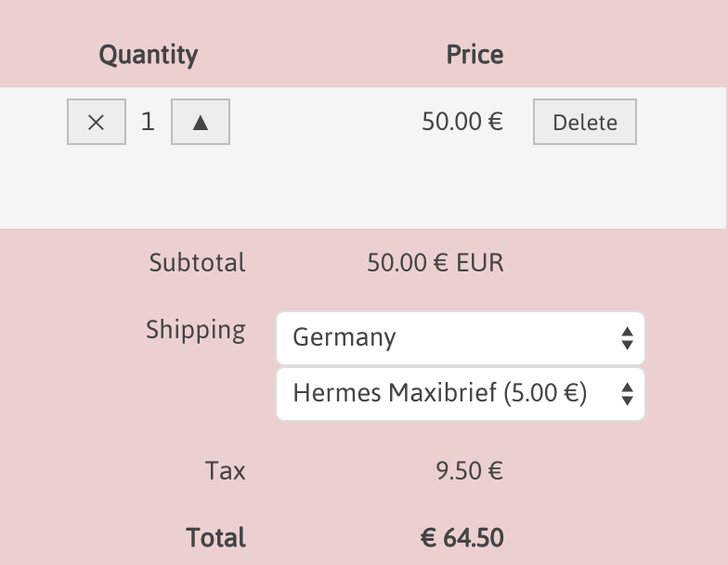This screenshot has height=565, width=728.
Task: Click the tax amount 9.50 €
Action: (469, 471)
